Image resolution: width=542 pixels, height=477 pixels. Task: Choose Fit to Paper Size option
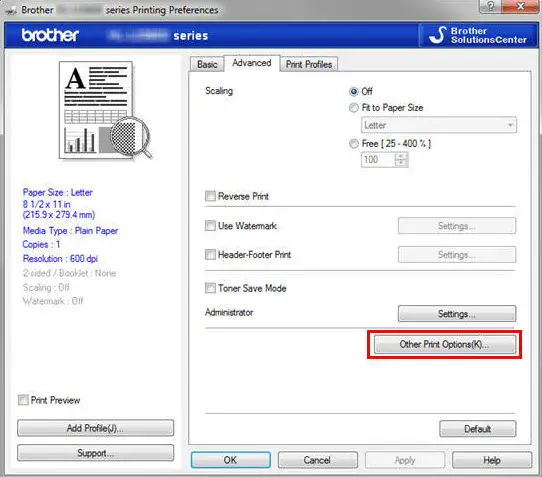(353, 108)
